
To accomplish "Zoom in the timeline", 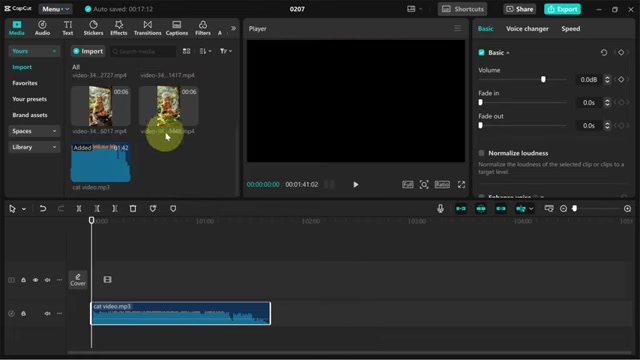I will [627, 209].
